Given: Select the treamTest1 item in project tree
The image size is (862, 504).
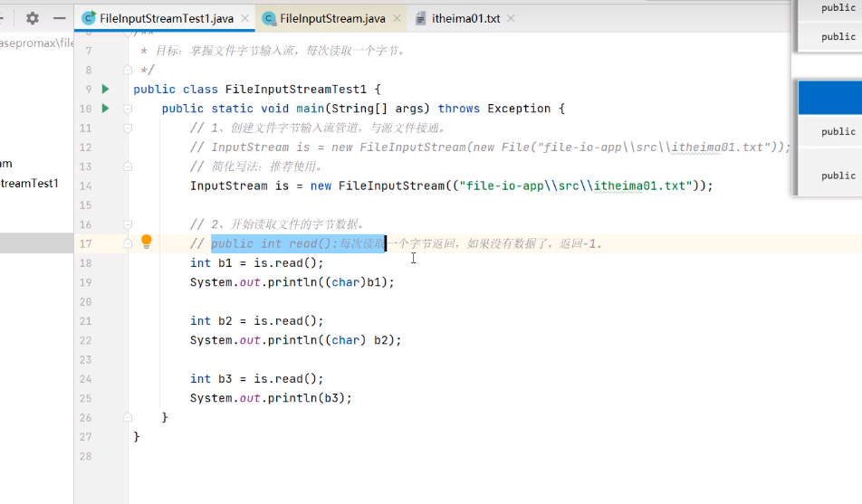Looking at the screenshot, I should pyautogui.click(x=30, y=183).
